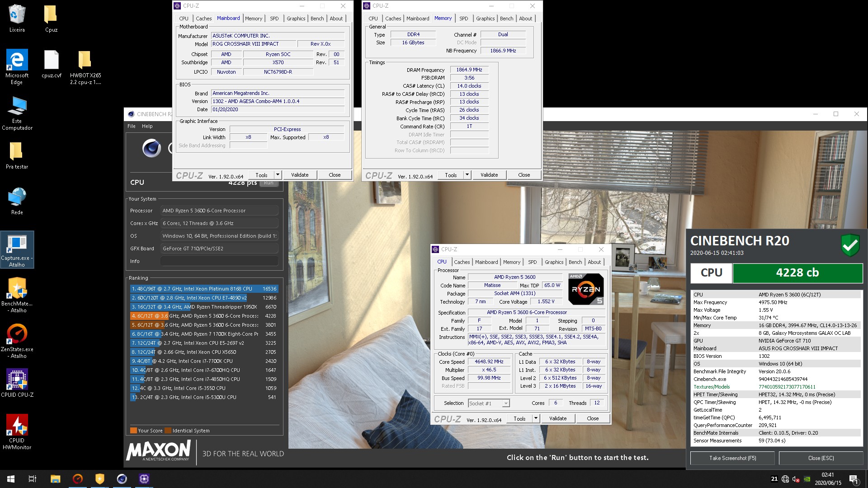Viewport: 868px width, 488px height.
Task: Select the cpuz.cvf file icon
Action: tap(51, 64)
